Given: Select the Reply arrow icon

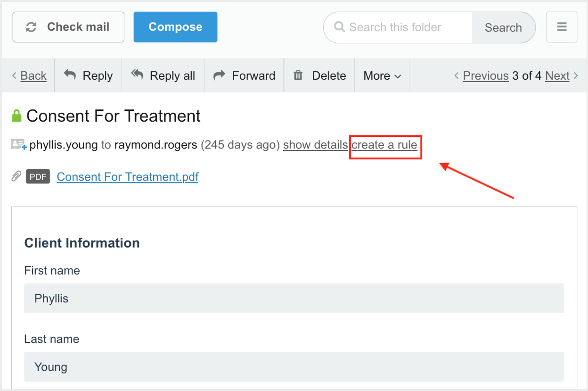Looking at the screenshot, I should (x=69, y=75).
